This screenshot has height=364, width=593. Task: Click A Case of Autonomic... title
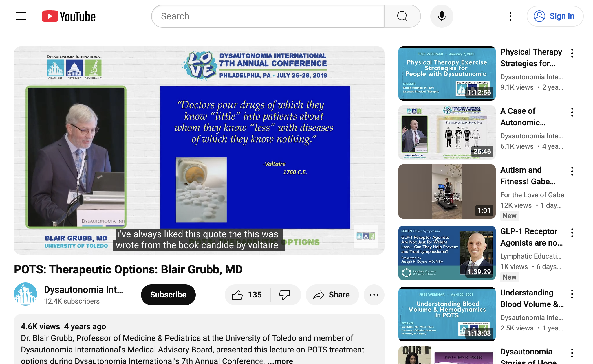pyautogui.click(x=523, y=117)
